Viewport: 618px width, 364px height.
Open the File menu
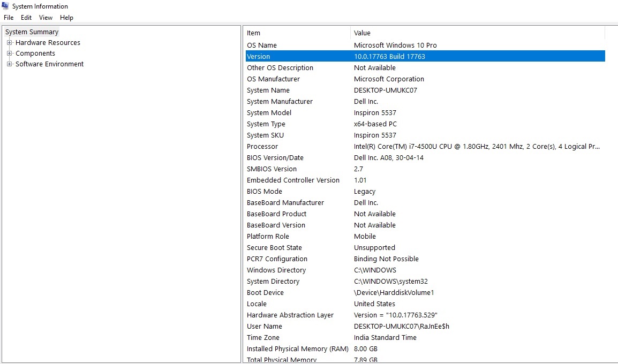9,18
